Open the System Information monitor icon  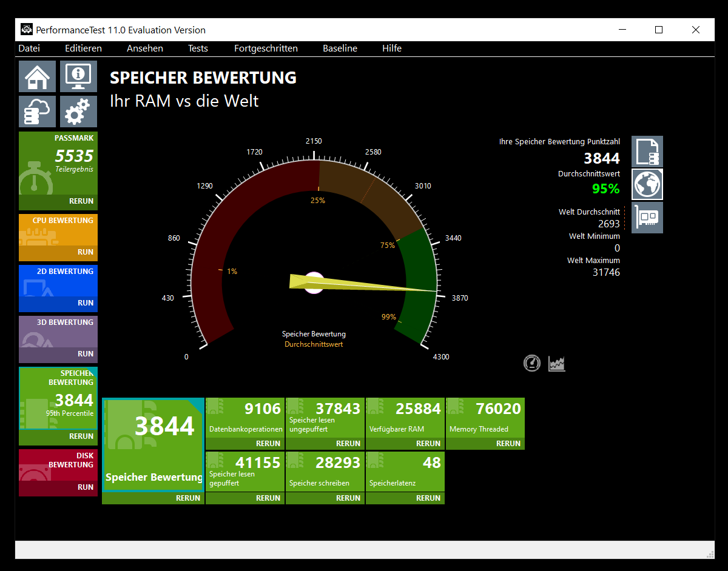[78, 76]
